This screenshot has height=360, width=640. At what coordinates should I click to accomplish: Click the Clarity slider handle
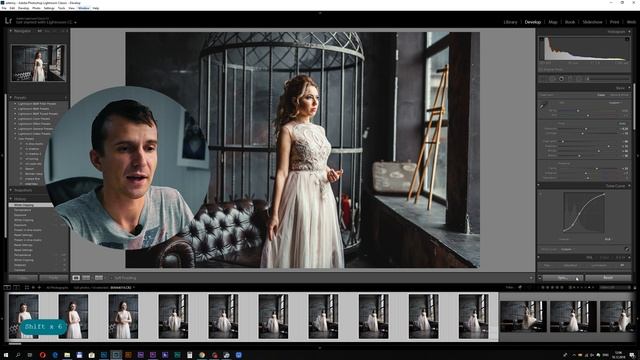[596, 168]
